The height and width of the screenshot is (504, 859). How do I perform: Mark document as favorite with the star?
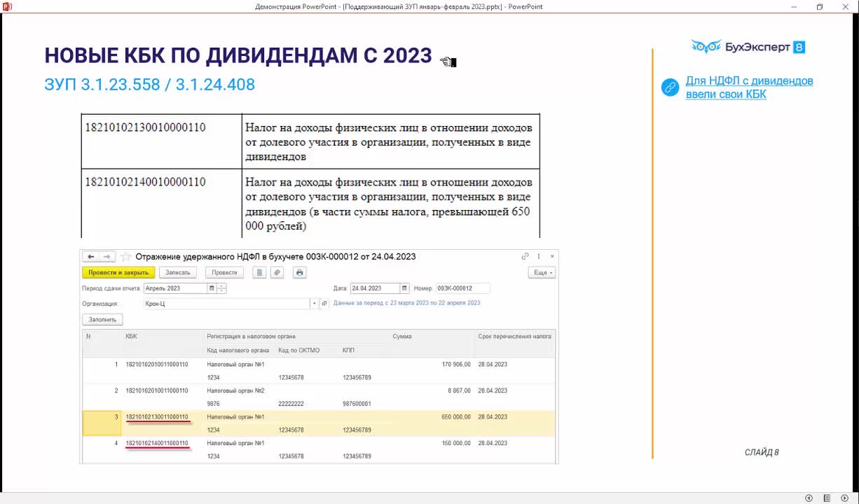126,257
